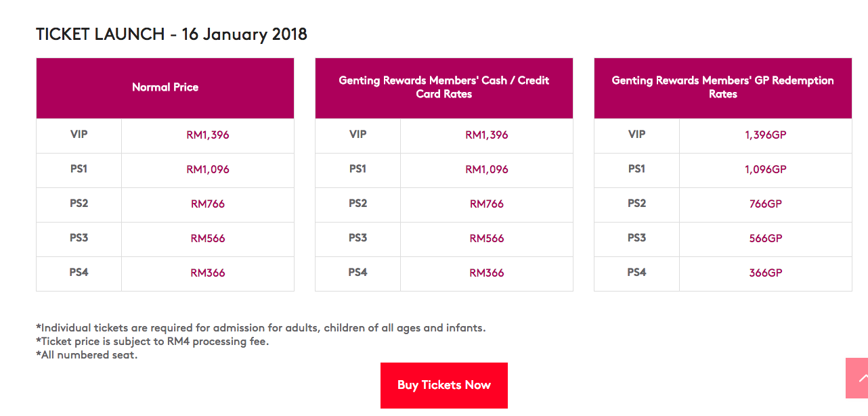Click the Buy Tickets Now button
868x416 pixels.
click(443, 385)
